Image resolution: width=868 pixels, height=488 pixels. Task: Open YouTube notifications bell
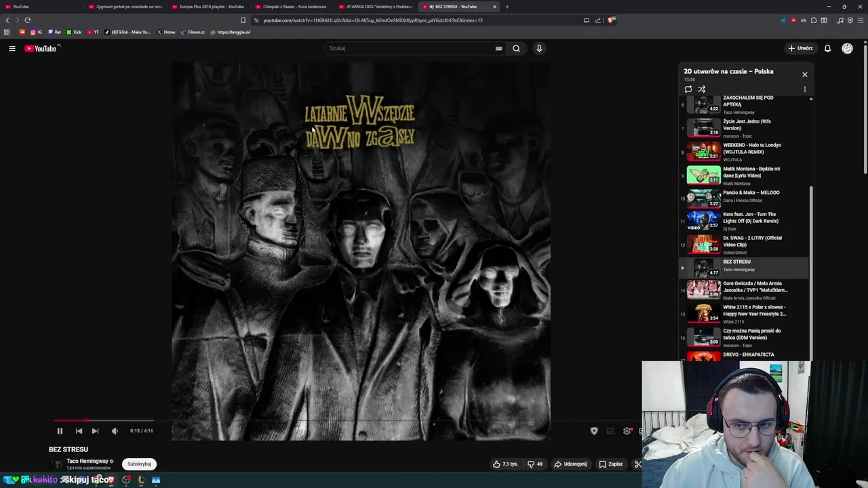pos(827,48)
